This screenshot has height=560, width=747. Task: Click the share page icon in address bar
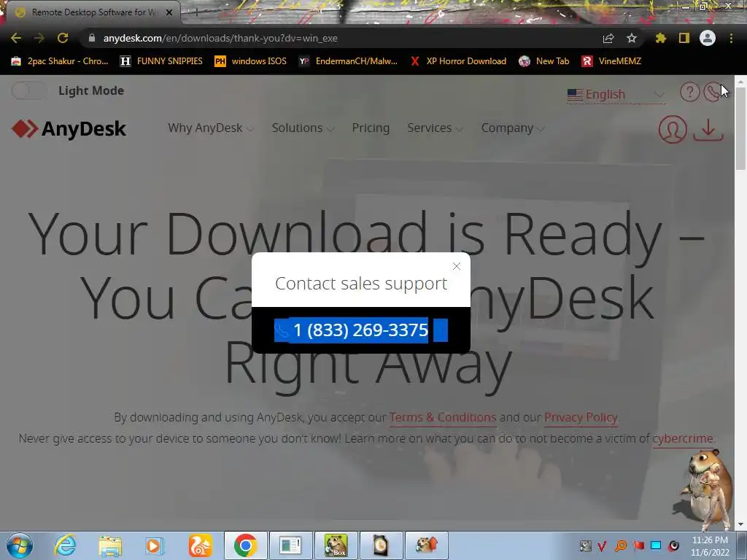(608, 38)
